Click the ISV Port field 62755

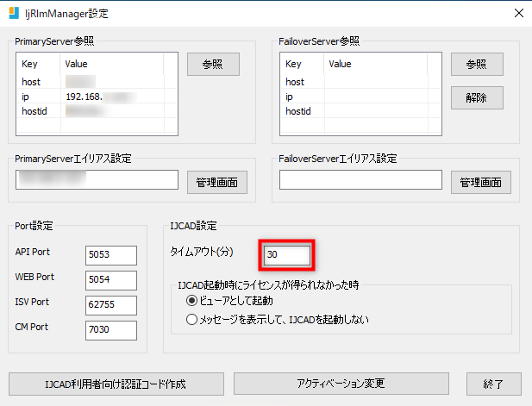click(111, 305)
